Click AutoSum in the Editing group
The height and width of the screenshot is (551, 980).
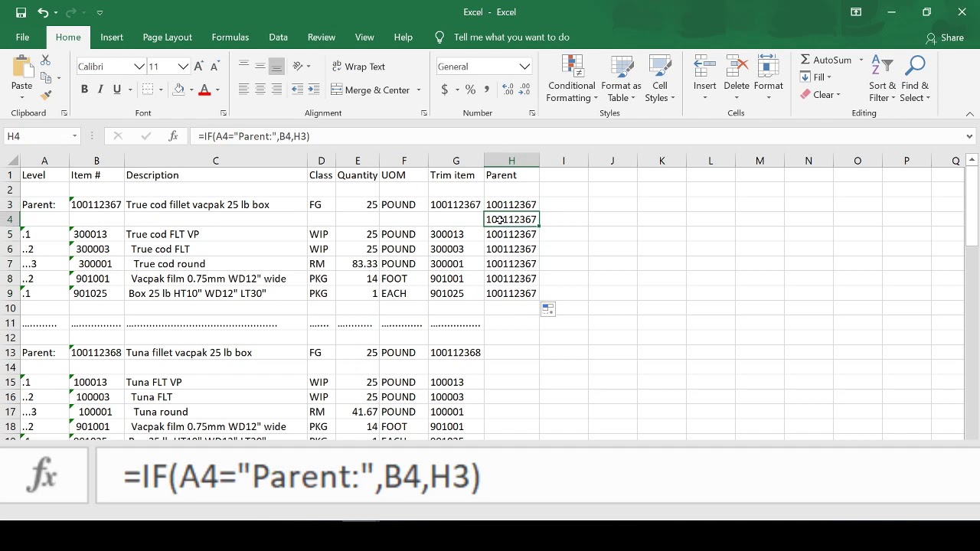pyautogui.click(x=826, y=60)
